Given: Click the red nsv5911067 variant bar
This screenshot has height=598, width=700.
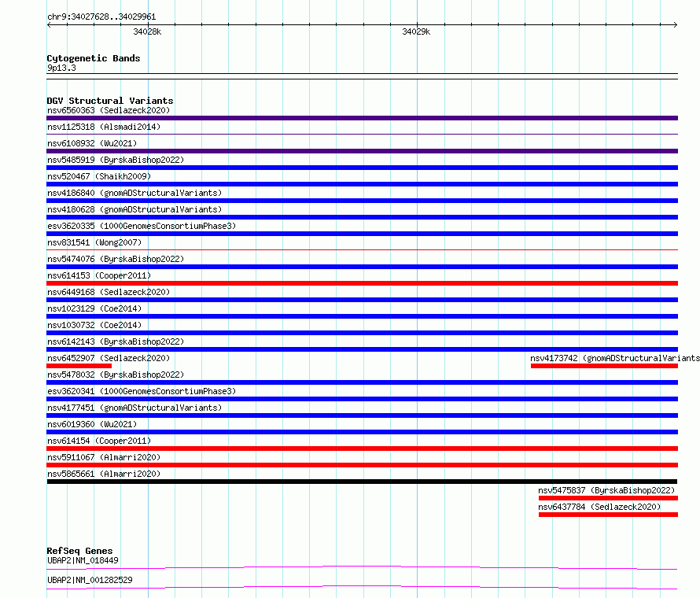Looking at the screenshot, I should [362, 465].
